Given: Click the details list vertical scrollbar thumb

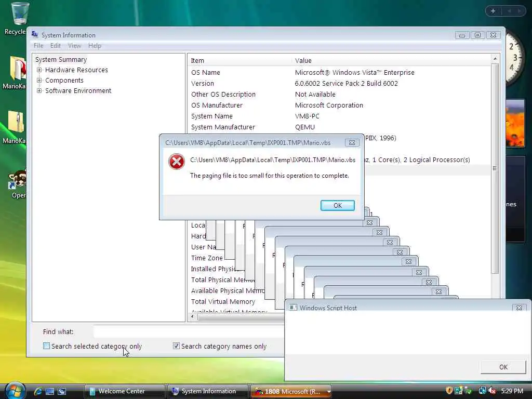Looking at the screenshot, I should point(495,168).
